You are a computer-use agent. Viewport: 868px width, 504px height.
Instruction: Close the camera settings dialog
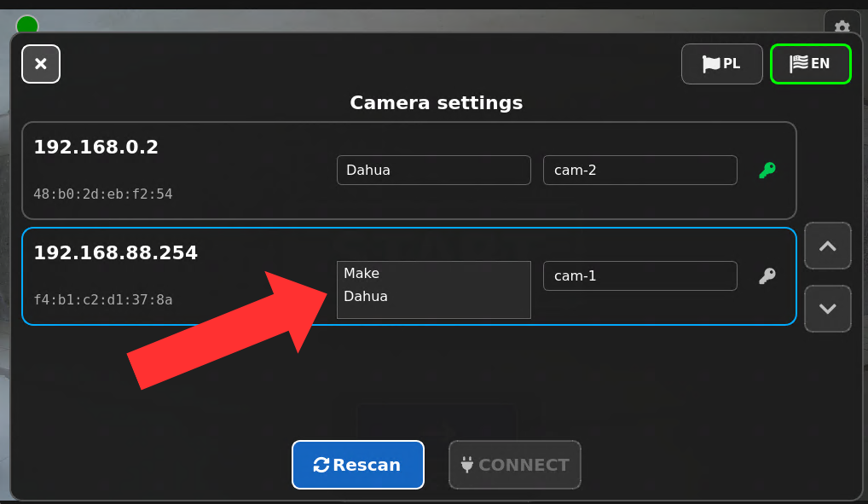coord(41,64)
